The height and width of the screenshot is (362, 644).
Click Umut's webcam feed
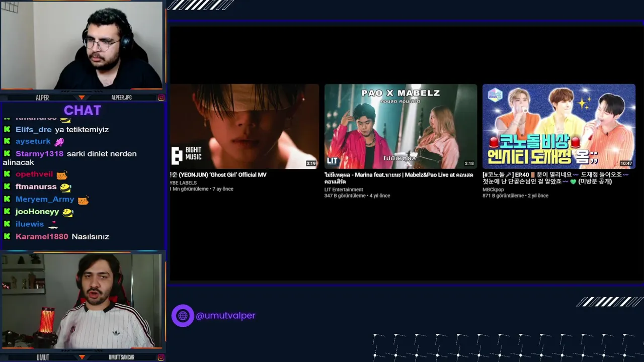(82, 301)
